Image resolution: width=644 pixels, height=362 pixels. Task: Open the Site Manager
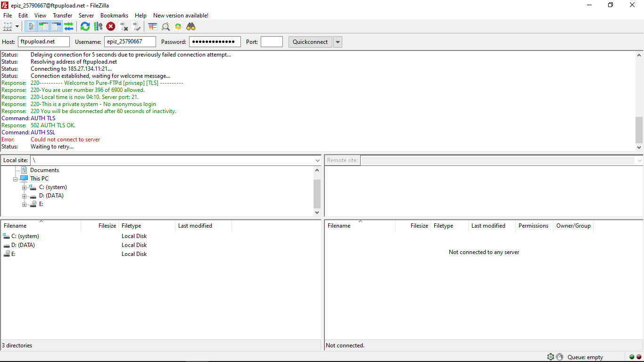(x=8, y=26)
